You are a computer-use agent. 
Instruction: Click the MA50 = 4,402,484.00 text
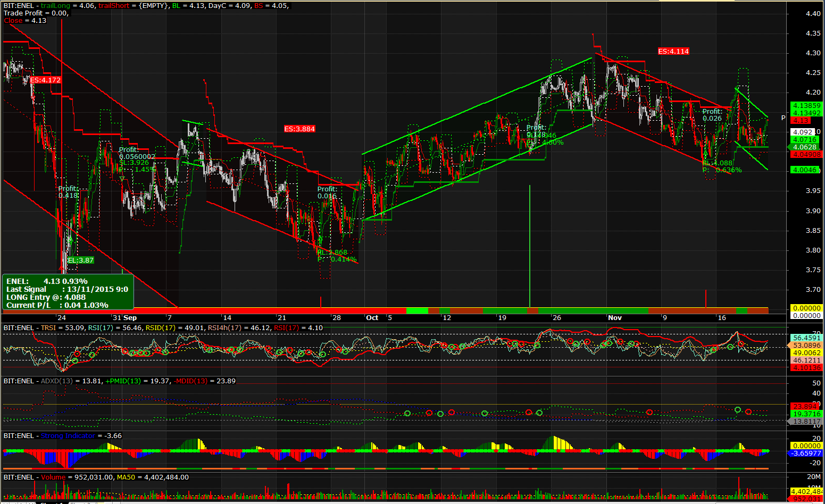(152, 477)
